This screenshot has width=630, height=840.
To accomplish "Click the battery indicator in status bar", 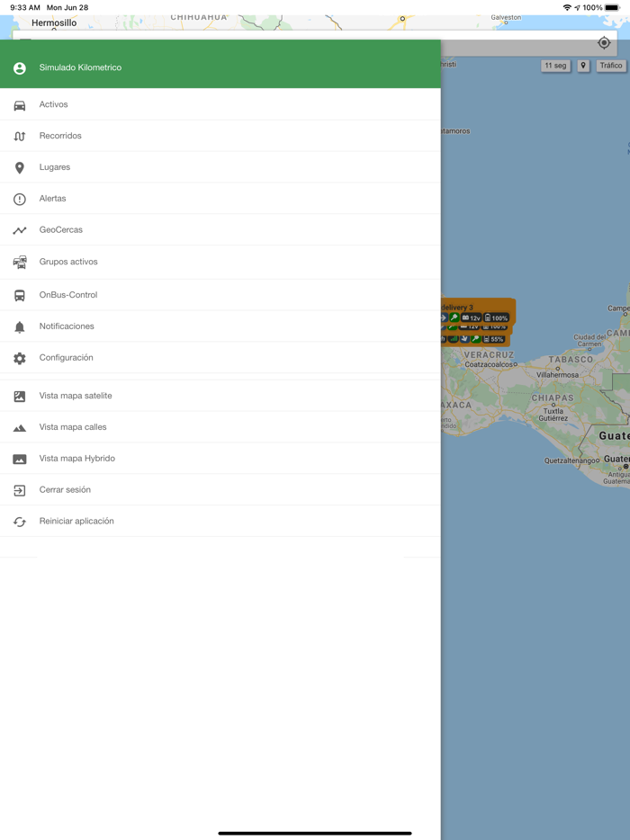I will coord(612,7).
